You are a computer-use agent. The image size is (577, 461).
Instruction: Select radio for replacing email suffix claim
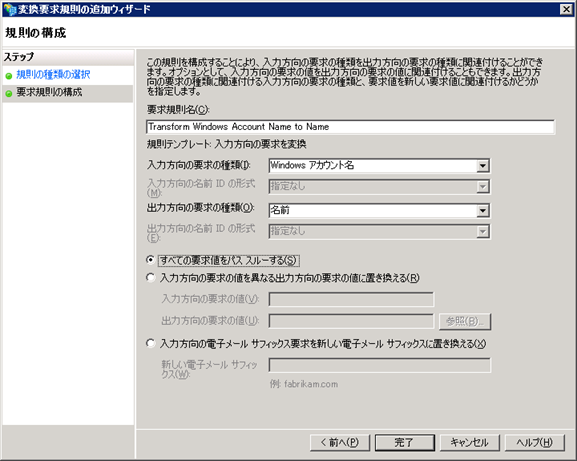(x=150, y=343)
